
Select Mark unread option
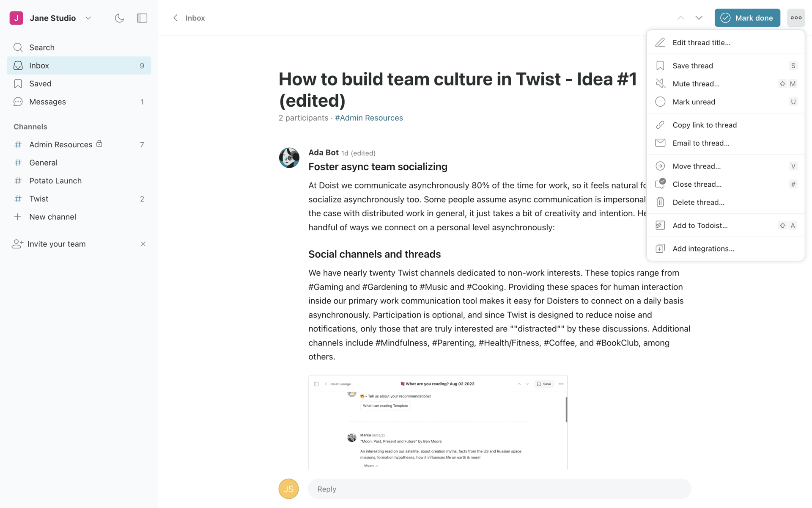[726, 102]
